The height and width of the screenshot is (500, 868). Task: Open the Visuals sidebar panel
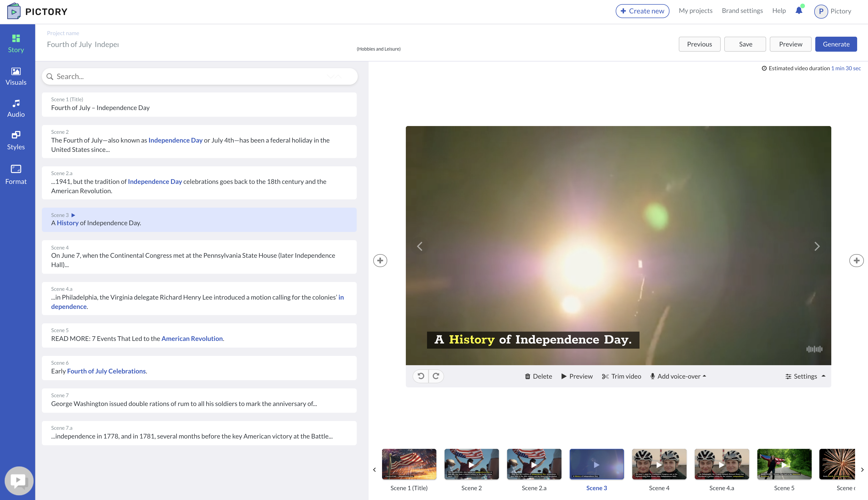coord(16,76)
